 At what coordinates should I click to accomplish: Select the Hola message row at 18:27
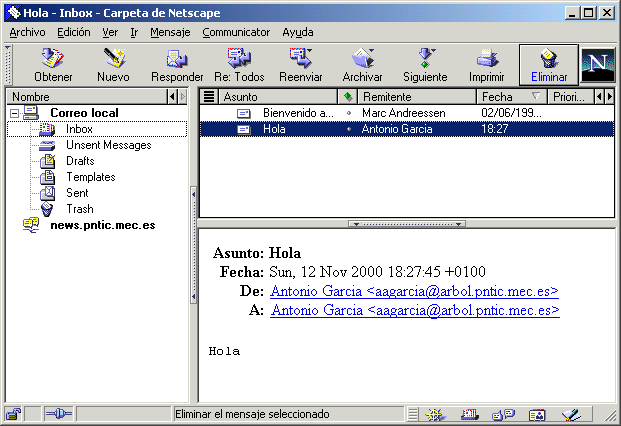tap(407, 129)
